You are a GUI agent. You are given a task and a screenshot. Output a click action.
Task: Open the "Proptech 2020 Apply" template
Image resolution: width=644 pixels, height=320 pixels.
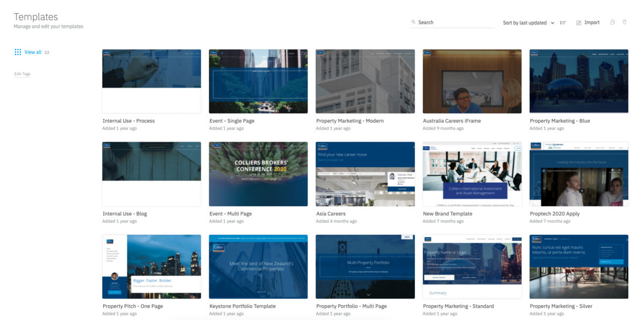click(579, 174)
